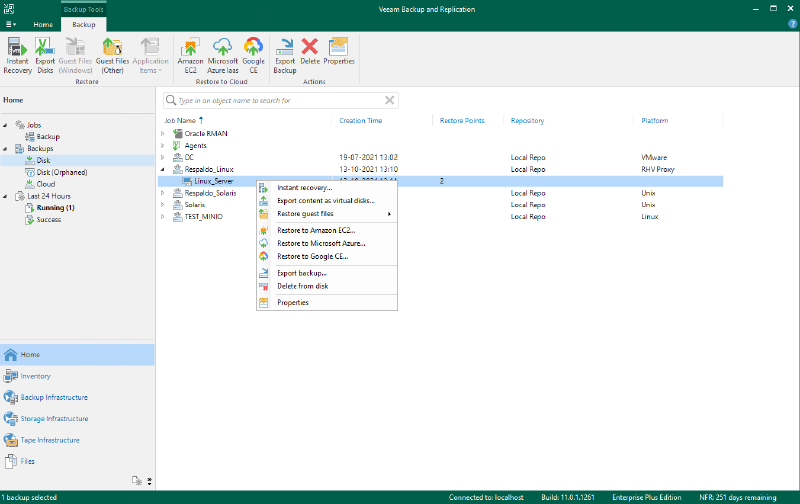The image size is (800, 504).
Task: Select Cloud tree node
Action: pos(40,184)
